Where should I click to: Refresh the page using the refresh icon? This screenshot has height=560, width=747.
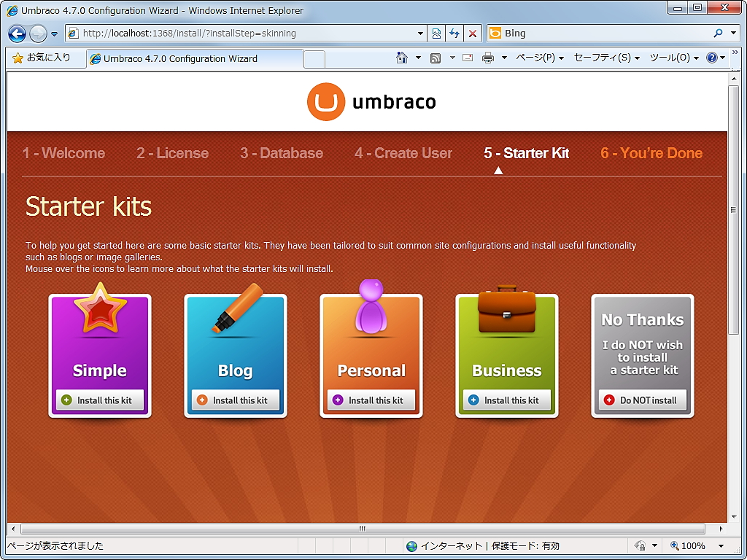[454, 33]
